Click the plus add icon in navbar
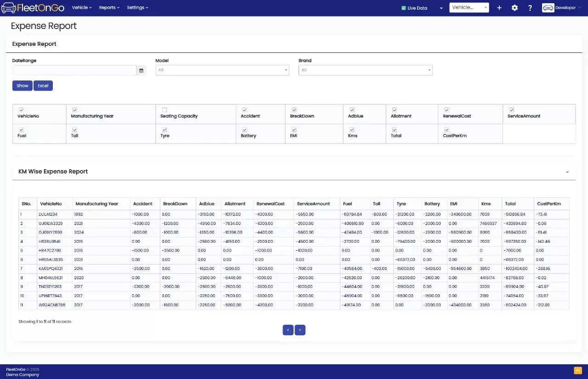This screenshot has width=588, height=379. [x=499, y=8]
